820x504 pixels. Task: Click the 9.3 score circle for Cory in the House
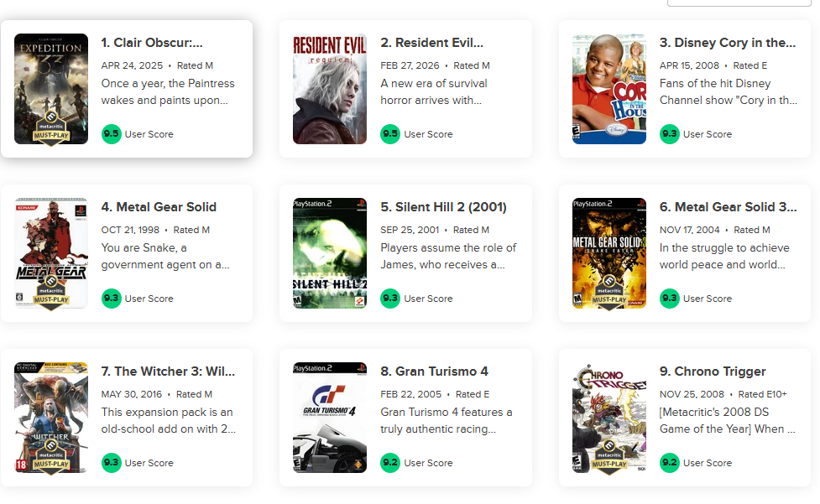click(670, 134)
